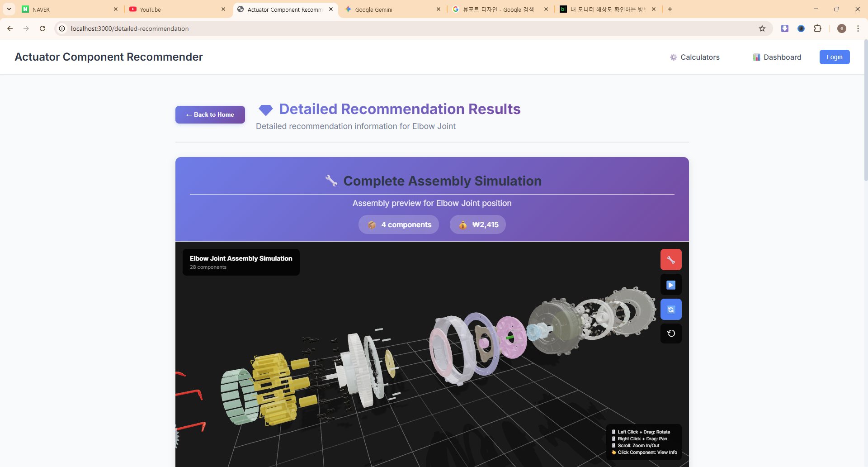Click the red wrench assembly tool button
The image size is (868, 467).
tap(671, 260)
